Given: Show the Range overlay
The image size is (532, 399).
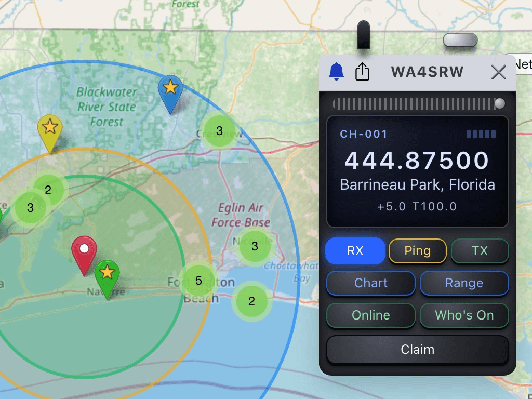Looking at the screenshot, I should [x=464, y=283].
